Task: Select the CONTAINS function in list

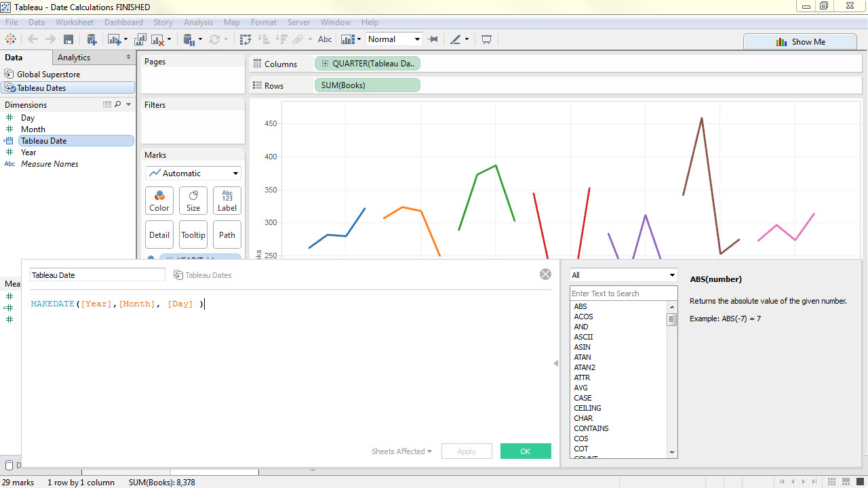Action: click(x=591, y=428)
